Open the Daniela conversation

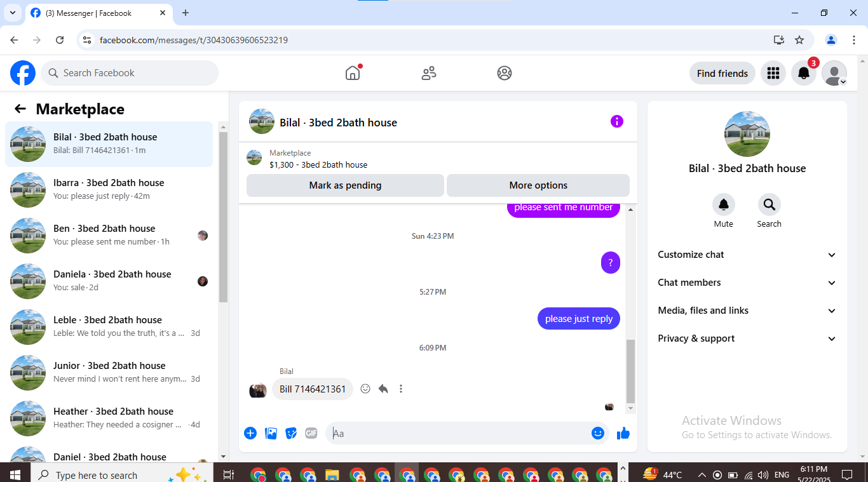(109, 281)
